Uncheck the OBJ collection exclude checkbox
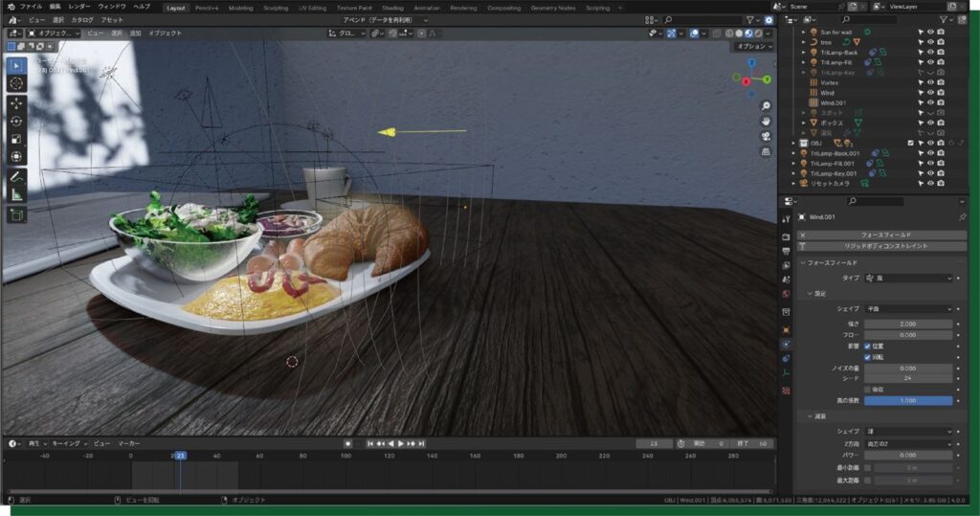 coord(911,144)
